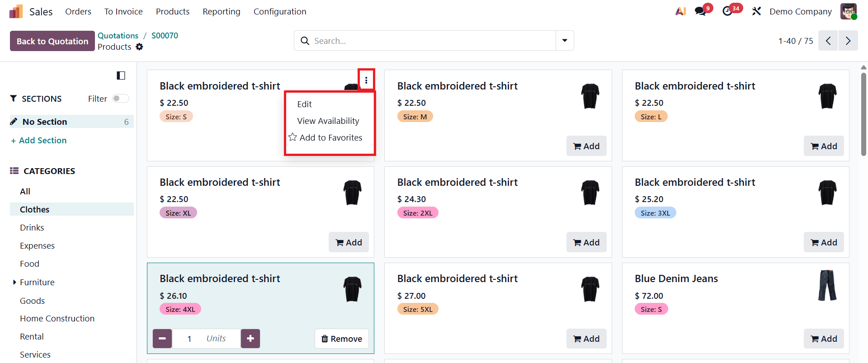
Task: Enable the Filter toggle in the SECTIONS panel
Action: click(x=120, y=98)
